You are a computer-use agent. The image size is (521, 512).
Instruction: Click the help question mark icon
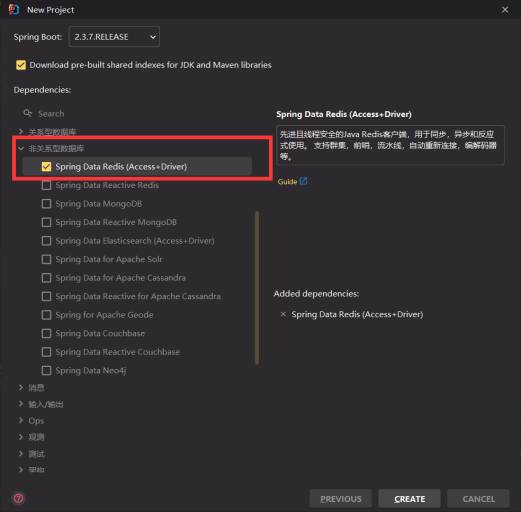coord(19,498)
